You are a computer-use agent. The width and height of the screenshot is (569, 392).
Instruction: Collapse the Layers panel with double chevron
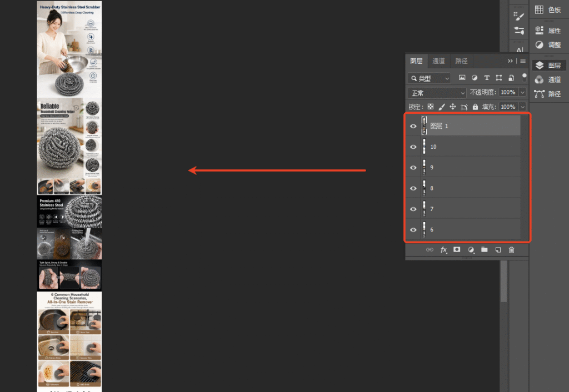tap(510, 61)
